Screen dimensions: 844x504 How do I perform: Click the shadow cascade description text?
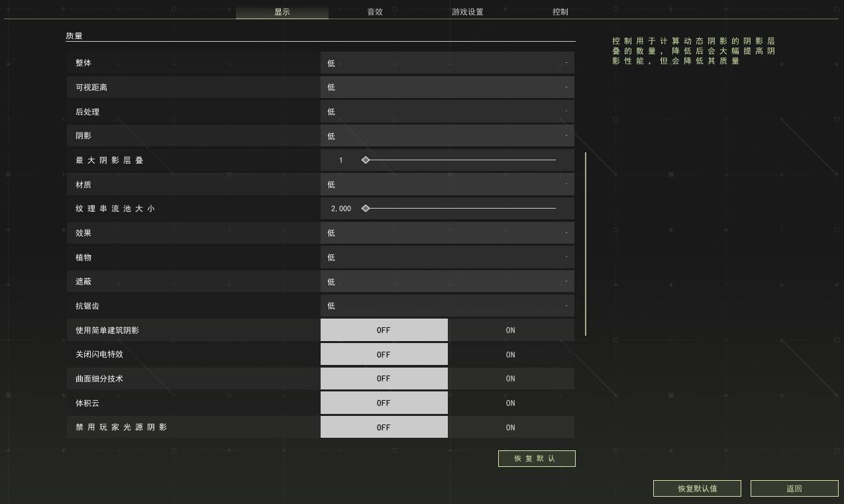coord(694,51)
